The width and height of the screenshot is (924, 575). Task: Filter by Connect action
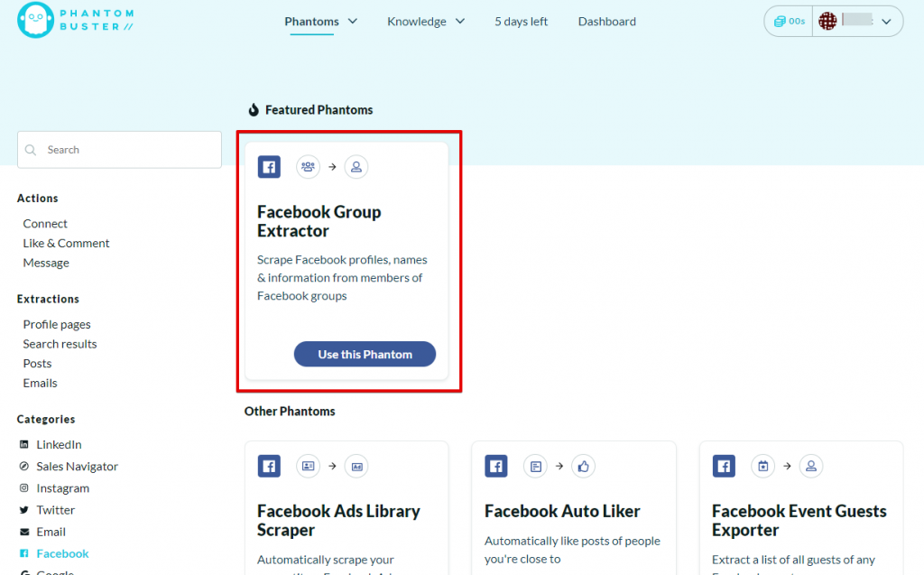point(45,224)
